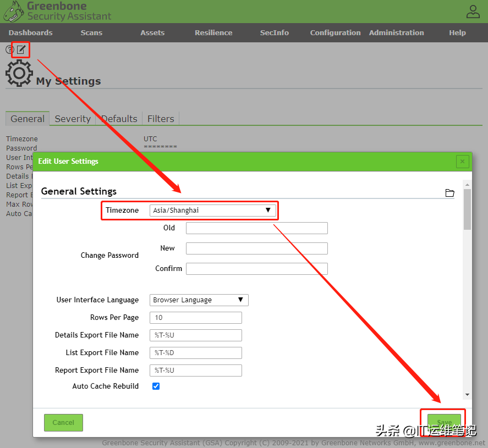Image resolution: width=488 pixels, height=448 pixels.
Task: Click the Greenbone logo
Action: (14, 11)
